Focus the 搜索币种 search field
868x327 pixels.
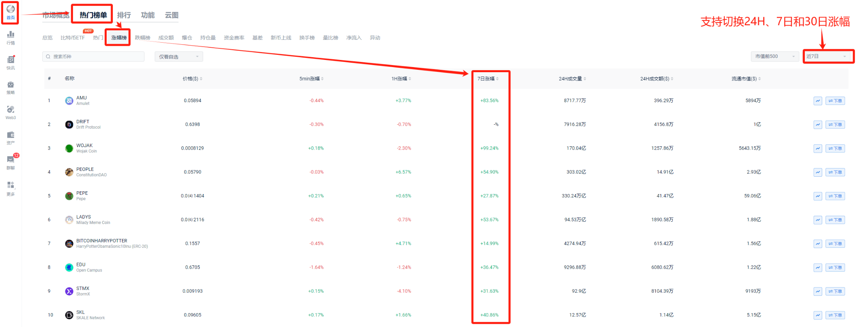click(x=93, y=57)
